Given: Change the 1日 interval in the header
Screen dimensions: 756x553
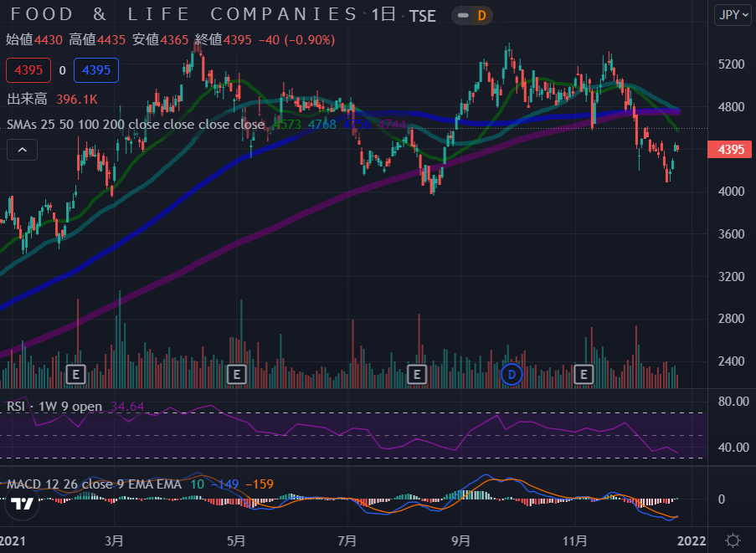Looking at the screenshot, I should coord(383,15).
